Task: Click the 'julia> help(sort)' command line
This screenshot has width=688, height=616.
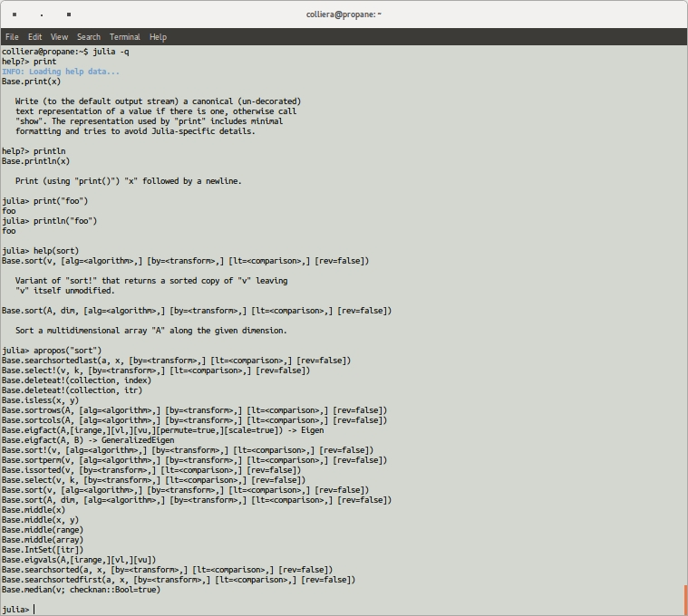Action: tap(40, 251)
